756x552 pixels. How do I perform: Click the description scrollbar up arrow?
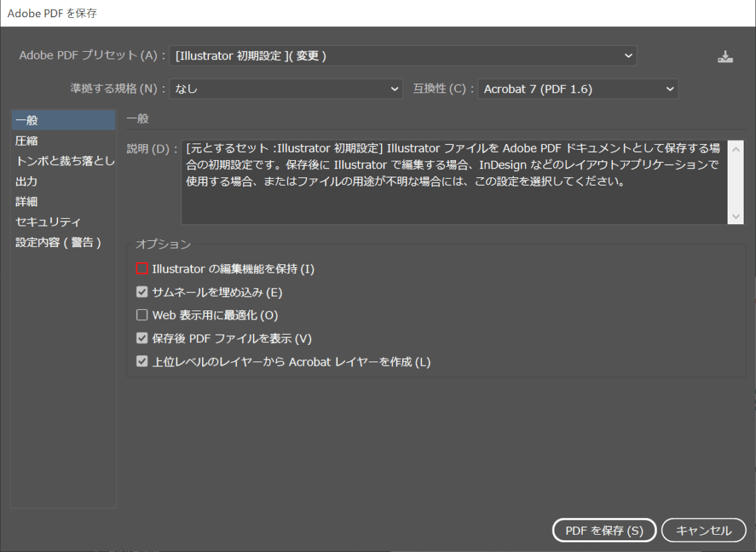coord(736,150)
